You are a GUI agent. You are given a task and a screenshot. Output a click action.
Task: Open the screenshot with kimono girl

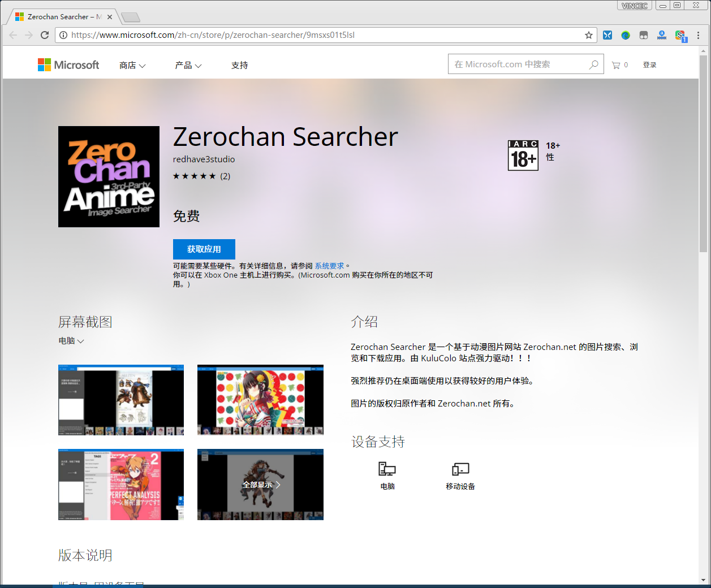(260, 400)
